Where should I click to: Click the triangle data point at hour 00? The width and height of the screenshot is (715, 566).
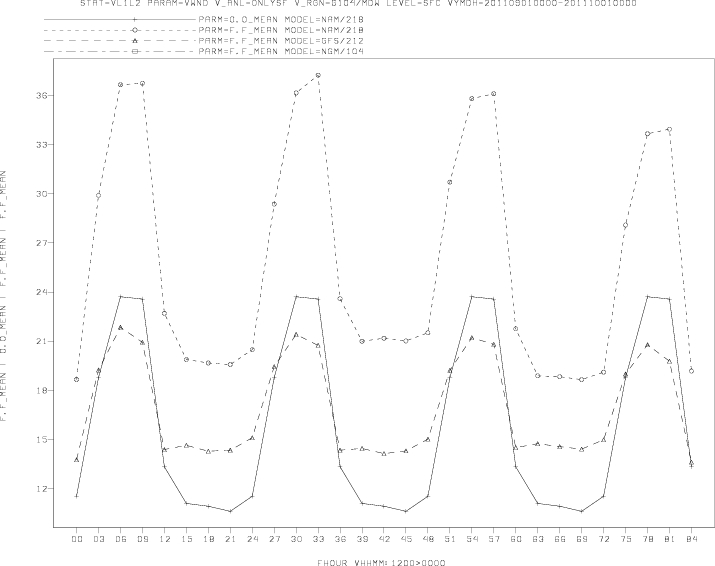tap(77, 459)
